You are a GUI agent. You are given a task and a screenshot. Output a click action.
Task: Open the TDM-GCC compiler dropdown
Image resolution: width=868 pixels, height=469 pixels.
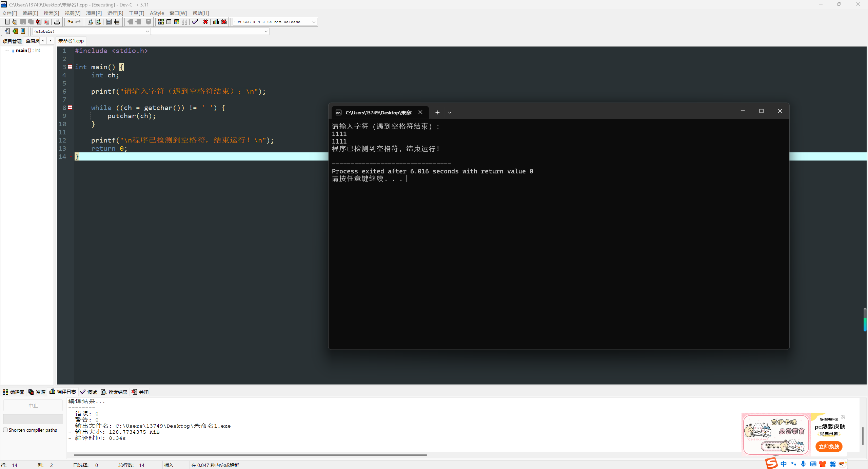click(314, 22)
